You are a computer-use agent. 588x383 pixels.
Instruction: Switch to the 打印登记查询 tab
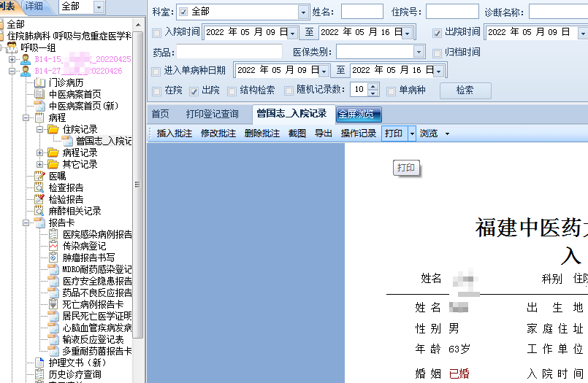coord(213,114)
